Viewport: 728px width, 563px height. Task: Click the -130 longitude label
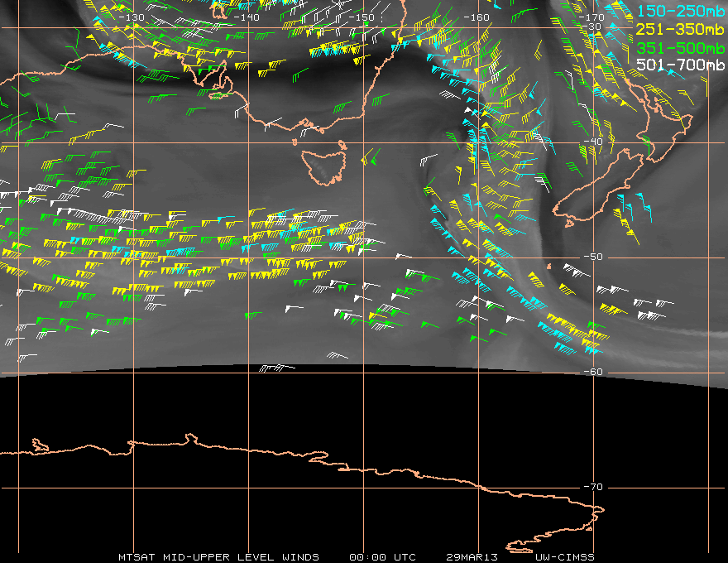point(132,17)
